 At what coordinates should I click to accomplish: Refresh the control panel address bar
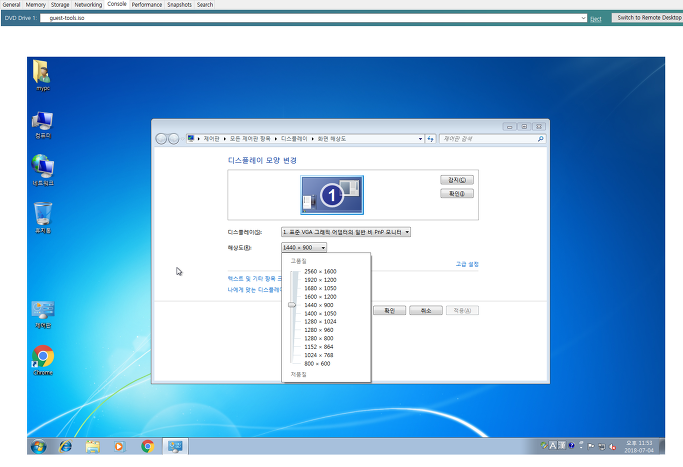430,139
